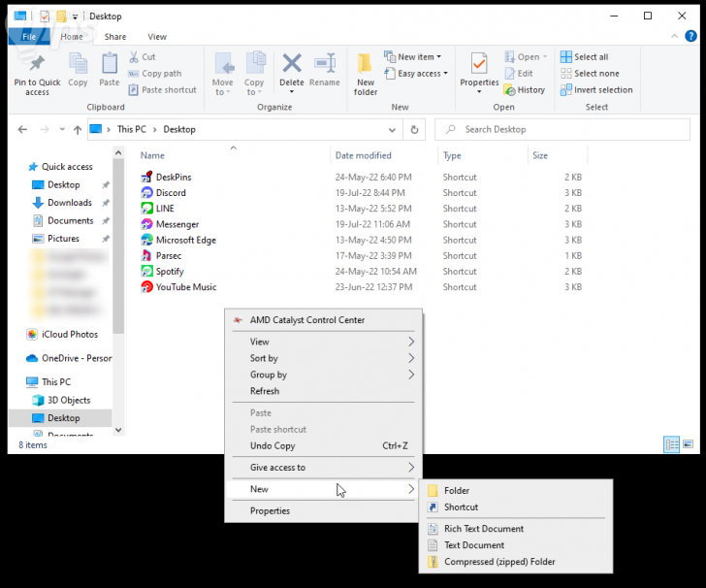The image size is (706, 588).
Task: Click Select all
Action: 585,57
